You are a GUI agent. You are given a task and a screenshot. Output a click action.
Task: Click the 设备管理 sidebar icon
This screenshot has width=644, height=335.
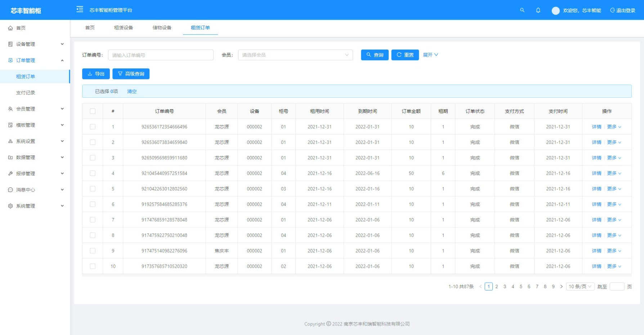10,44
